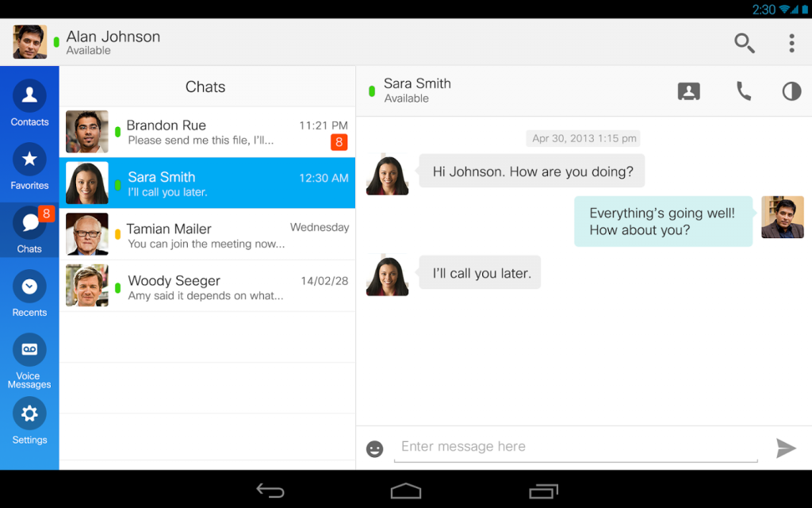812x508 pixels.
Task: Tap the Android recent apps button
Action: [x=543, y=491]
